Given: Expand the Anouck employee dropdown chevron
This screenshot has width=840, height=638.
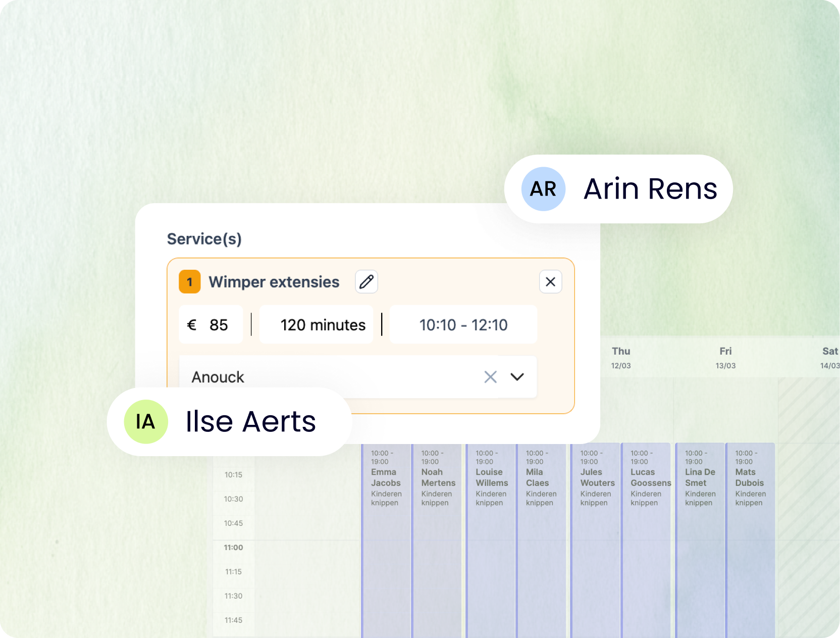Looking at the screenshot, I should [517, 377].
